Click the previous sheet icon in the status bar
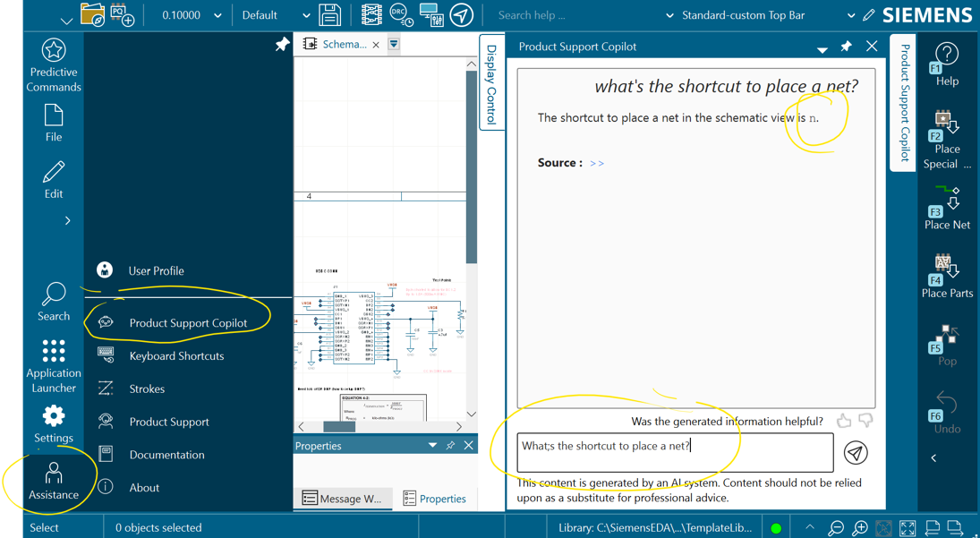 pos(932,527)
